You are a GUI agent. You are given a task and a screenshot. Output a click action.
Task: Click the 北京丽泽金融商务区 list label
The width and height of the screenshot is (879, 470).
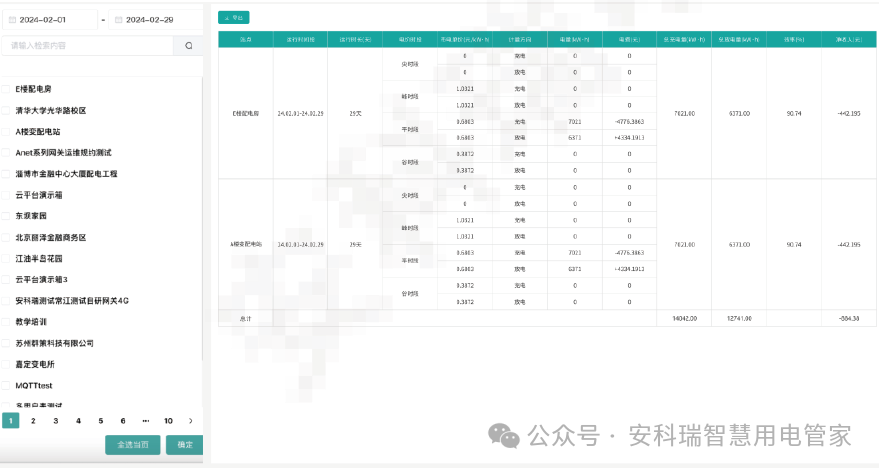tap(50, 237)
